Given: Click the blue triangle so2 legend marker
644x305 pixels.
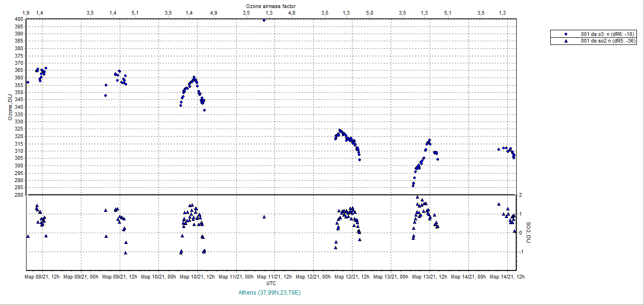Looking at the screenshot, I should (566, 41).
